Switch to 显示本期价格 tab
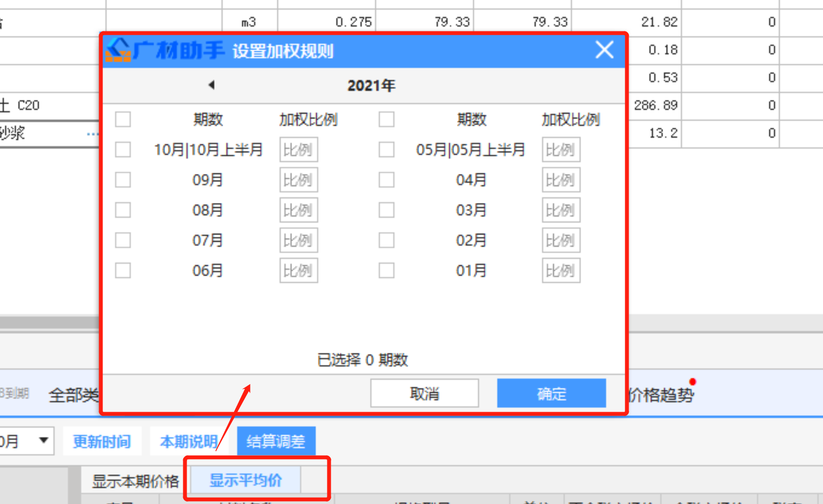823x504 pixels. click(x=135, y=481)
